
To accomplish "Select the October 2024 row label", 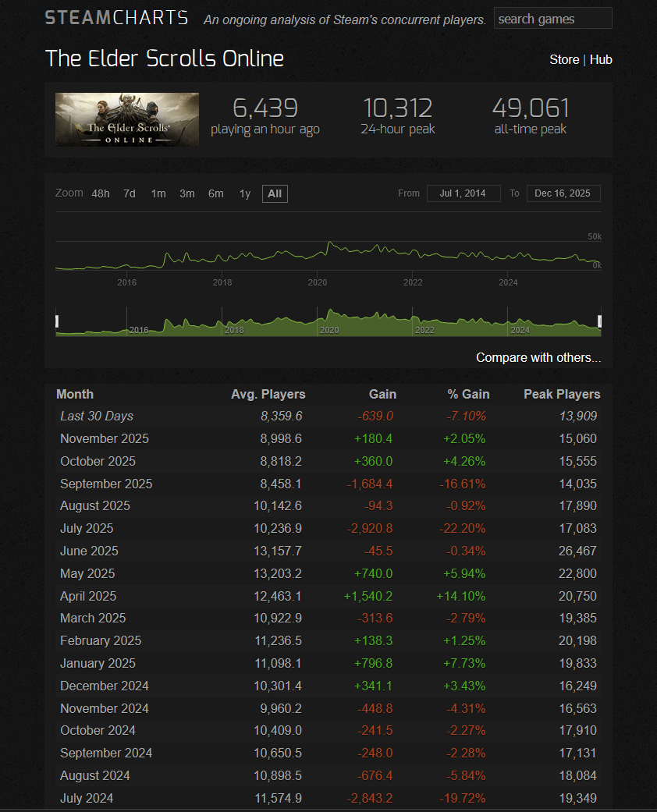I will tap(98, 731).
